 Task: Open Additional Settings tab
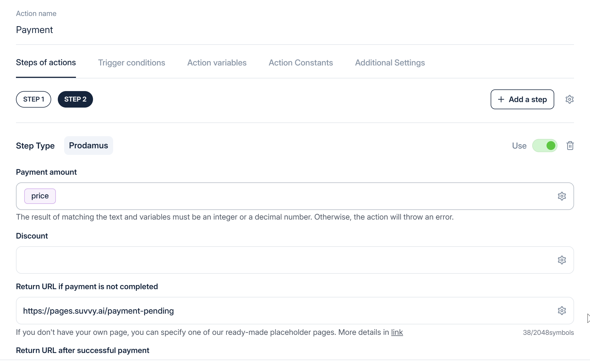390,63
